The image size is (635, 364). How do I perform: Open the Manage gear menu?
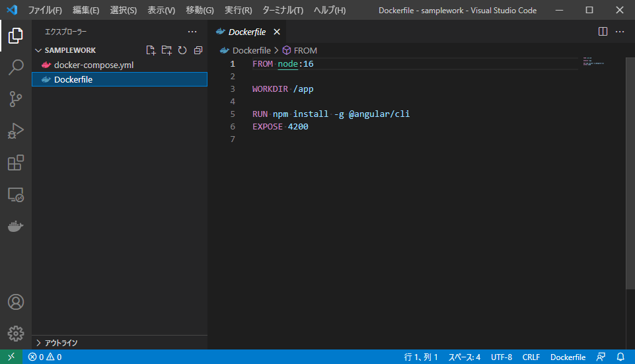pos(15,334)
